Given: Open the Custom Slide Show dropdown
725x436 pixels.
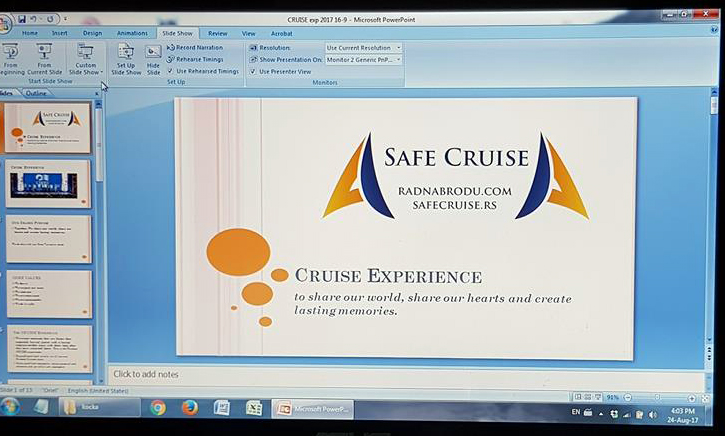Looking at the screenshot, I should 86,59.
